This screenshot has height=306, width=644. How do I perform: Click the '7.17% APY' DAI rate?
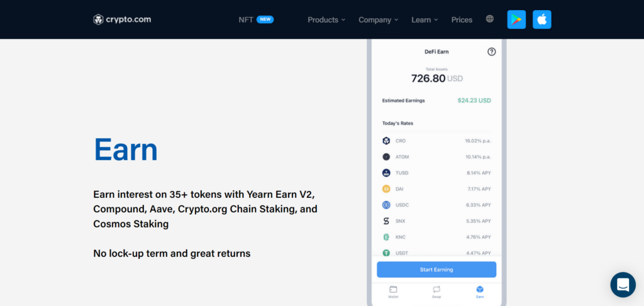pyautogui.click(x=479, y=189)
